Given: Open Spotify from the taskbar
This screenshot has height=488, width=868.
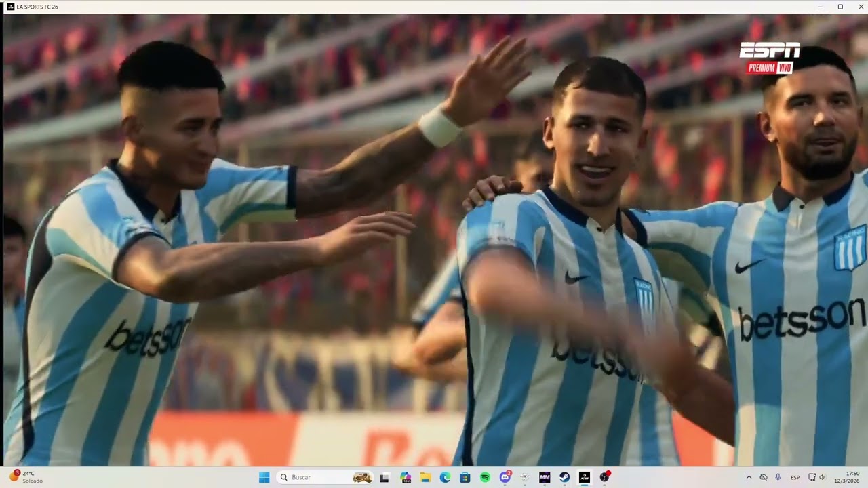Looking at the screenshot, I should tap(485, 477).
